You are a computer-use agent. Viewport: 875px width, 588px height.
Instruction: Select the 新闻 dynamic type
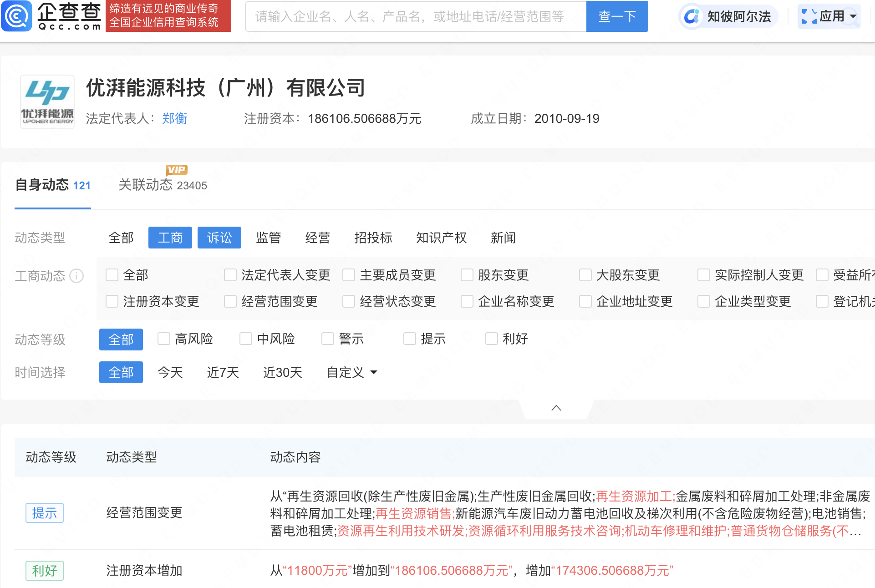tap(503, 238)
